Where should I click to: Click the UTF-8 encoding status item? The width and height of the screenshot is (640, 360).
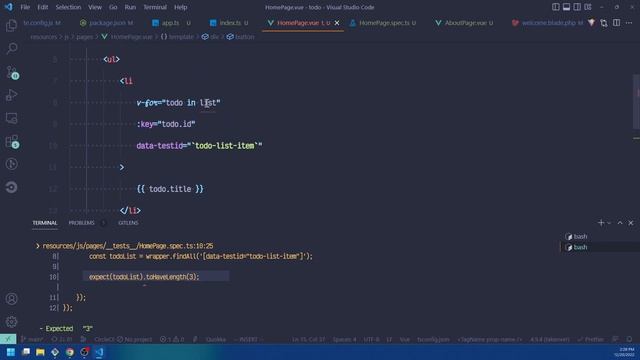[x=371, y=339]
